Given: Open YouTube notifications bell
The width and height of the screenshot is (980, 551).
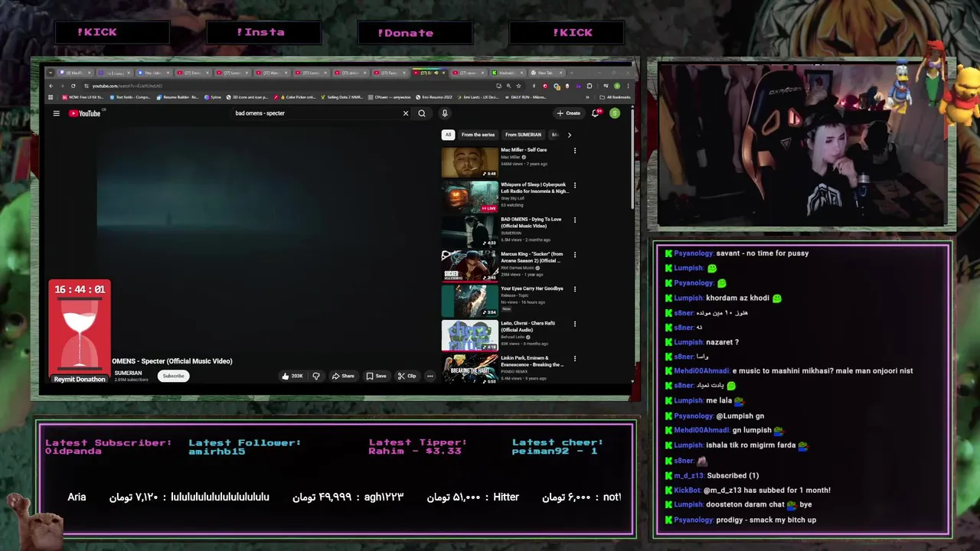Looking at the screenshot, I should point(595,113).
